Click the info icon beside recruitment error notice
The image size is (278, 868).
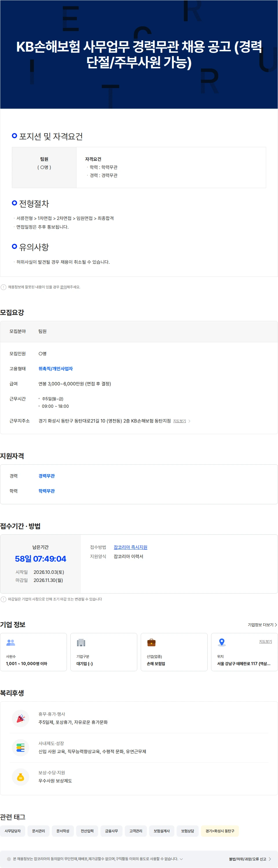click(3, 287)
